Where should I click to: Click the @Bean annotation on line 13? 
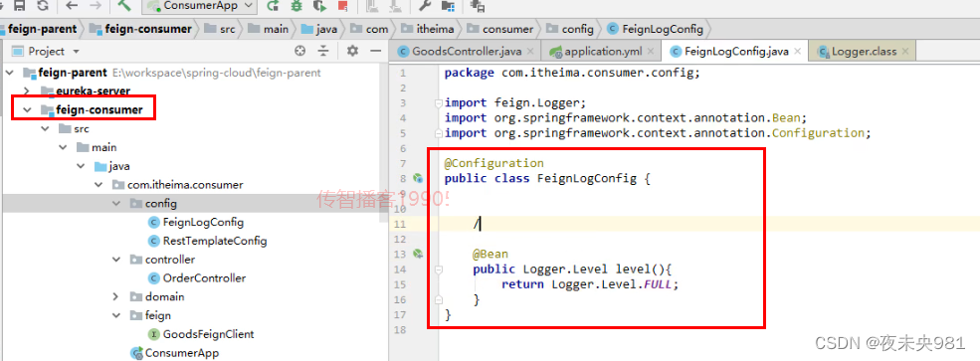point(490,254)
